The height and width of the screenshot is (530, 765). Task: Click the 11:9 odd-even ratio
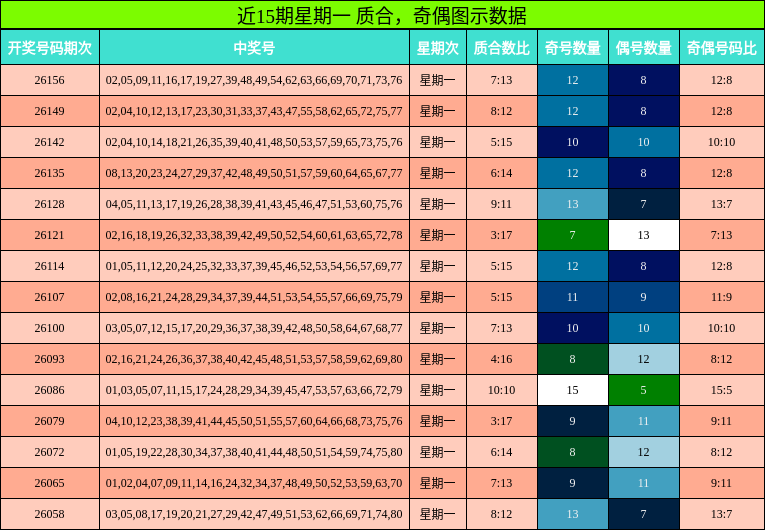(x=722, y=297)
